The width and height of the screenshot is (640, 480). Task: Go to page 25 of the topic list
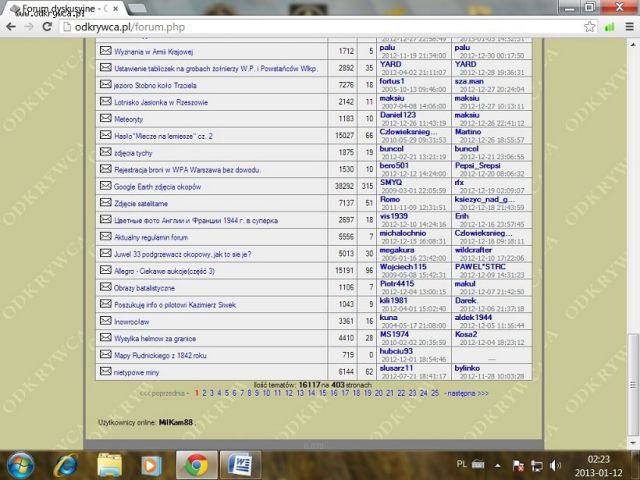pyautogui.click(x=434, y=393)
